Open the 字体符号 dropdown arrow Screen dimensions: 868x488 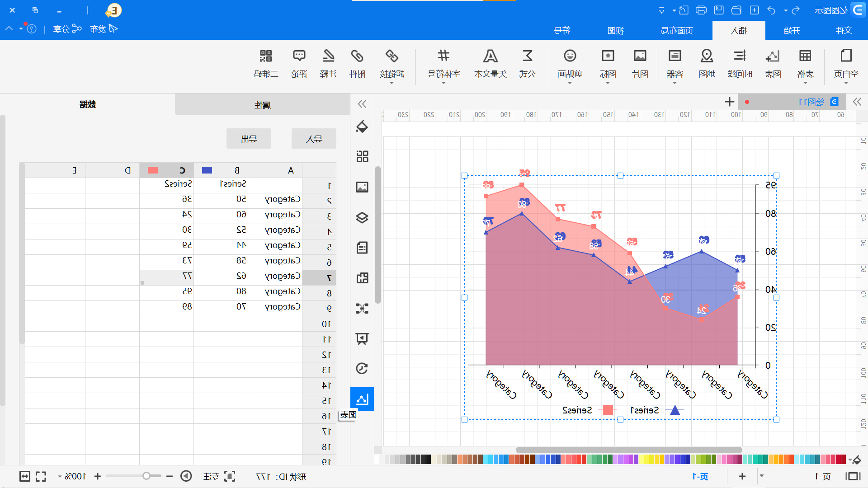click(x=443, y=83)
